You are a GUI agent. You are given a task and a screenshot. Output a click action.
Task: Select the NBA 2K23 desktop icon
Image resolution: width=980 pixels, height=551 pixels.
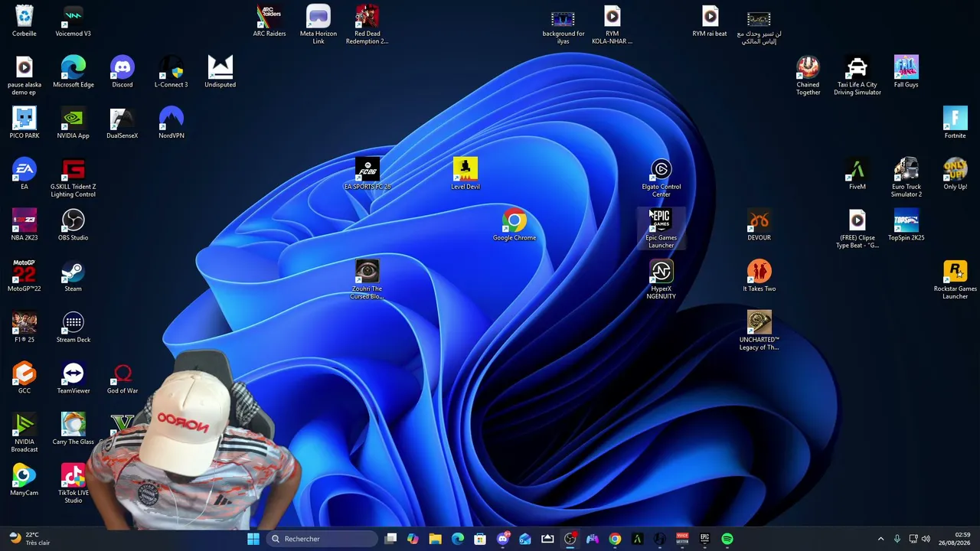coord(24,226)
